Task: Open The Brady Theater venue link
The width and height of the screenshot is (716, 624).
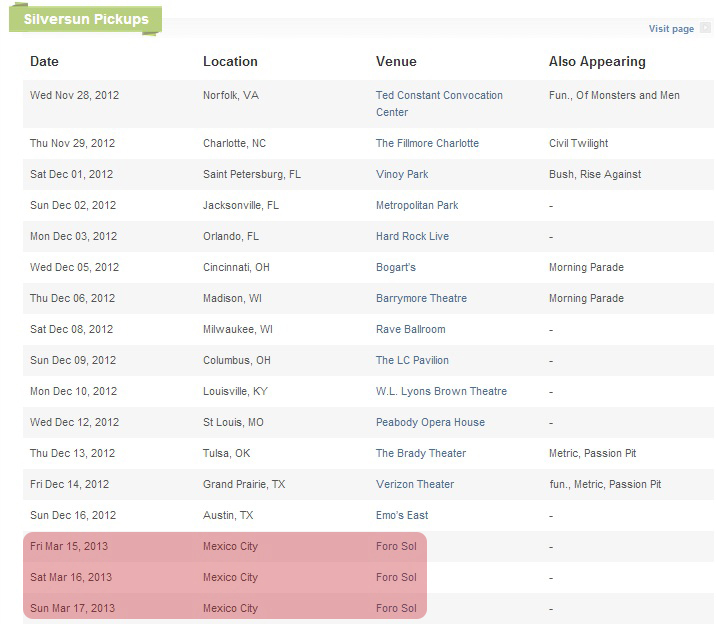Action: pos(421,453)
